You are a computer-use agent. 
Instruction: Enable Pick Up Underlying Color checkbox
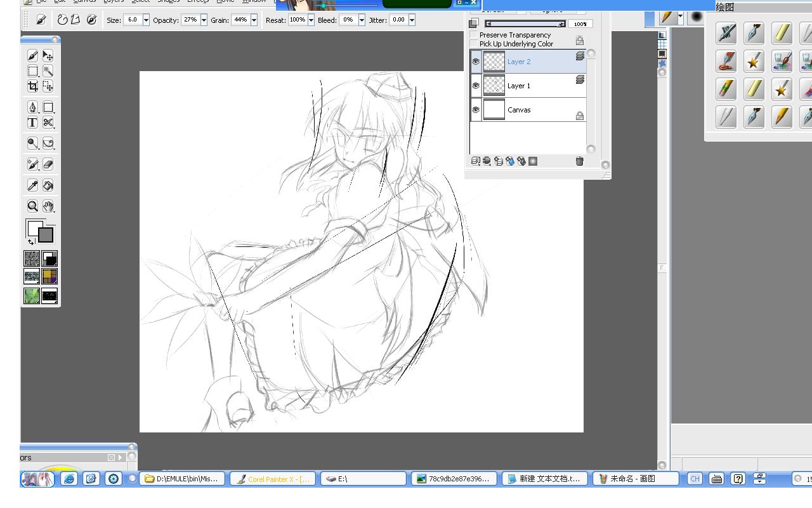474,44
